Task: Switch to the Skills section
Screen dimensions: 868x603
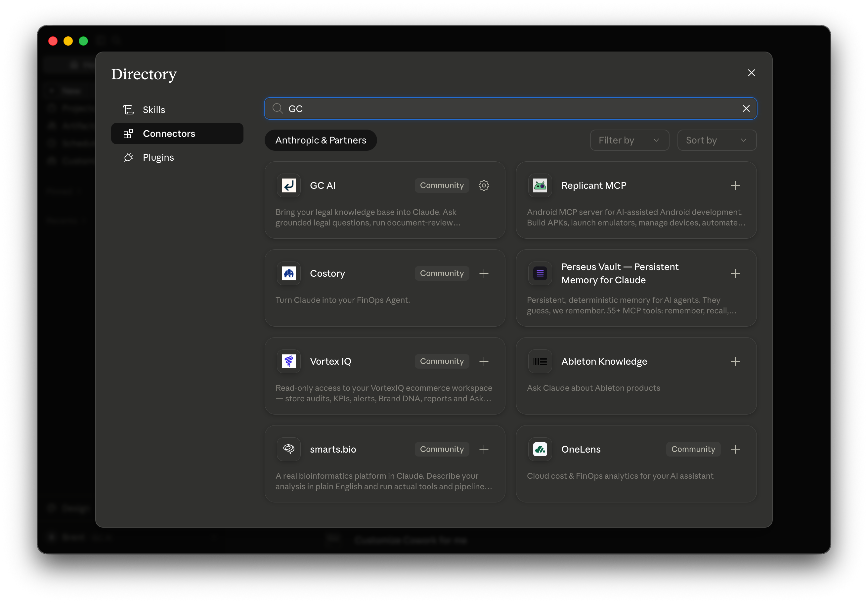Action: pos(177,110)
